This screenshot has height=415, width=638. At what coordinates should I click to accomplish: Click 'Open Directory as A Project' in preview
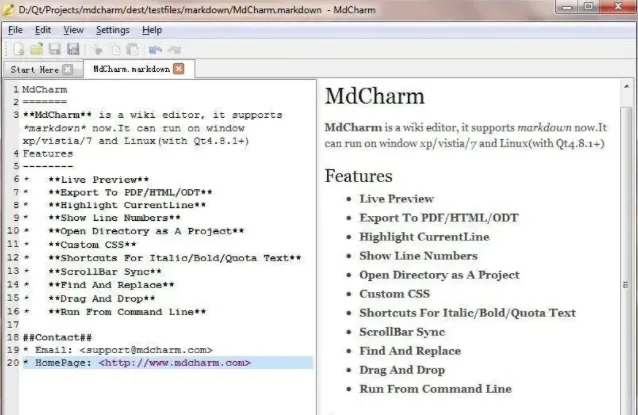[x=439, y=275]
